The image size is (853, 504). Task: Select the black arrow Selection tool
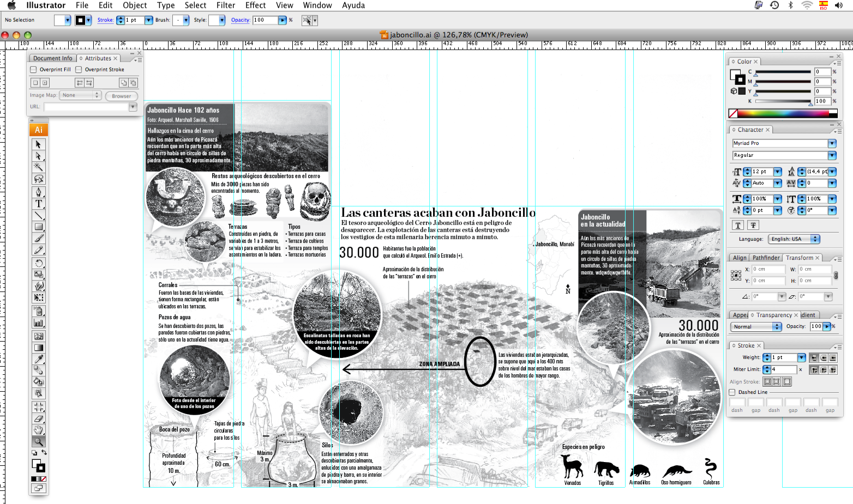click(38, 144)
